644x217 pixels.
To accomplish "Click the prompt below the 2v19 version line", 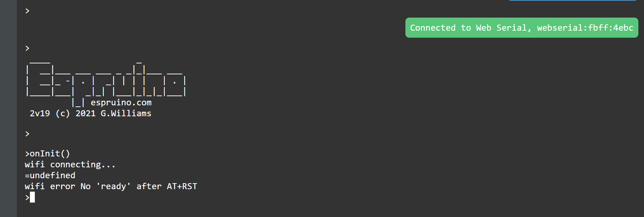I will [27, 134].
